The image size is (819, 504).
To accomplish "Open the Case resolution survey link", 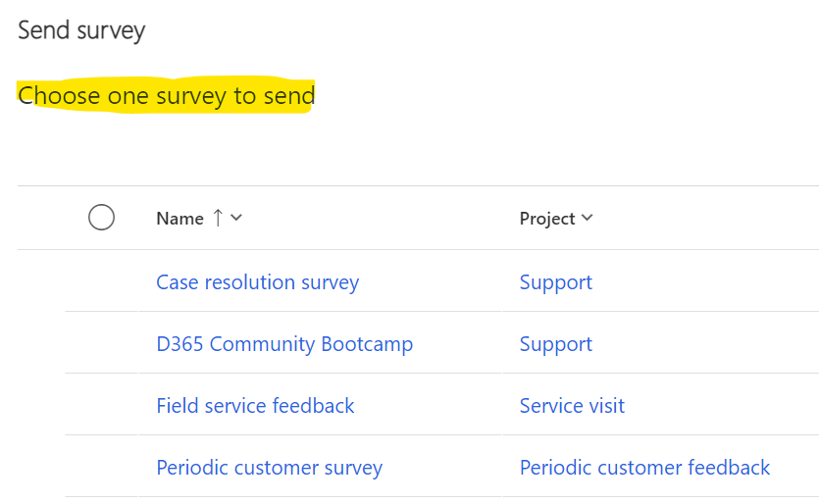I will click(x=257, y=282).
